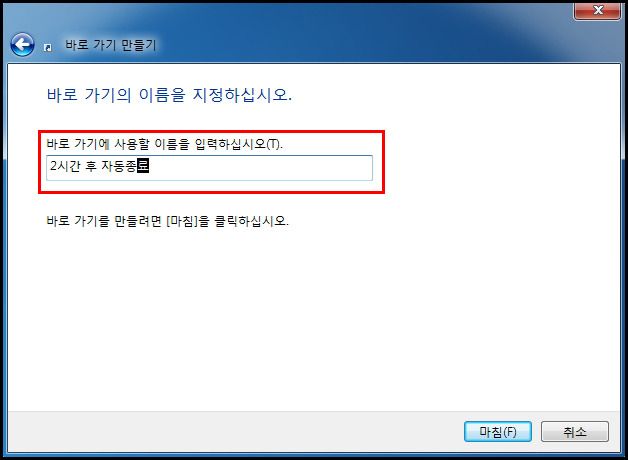Click the heading 바로 가기의 이름을 지정하십시오
Viewport: 628px width, 460px height.
click(169, 95)
